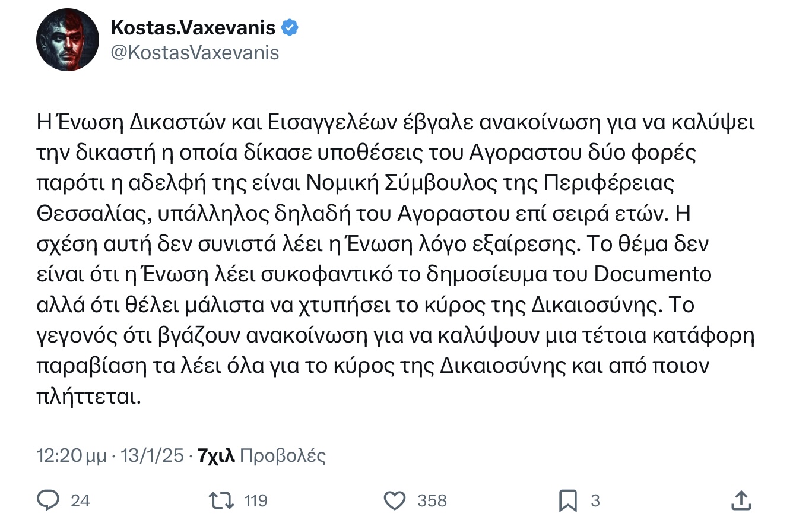
Task: Bookmark this tweet
Action: pos(567,500)
